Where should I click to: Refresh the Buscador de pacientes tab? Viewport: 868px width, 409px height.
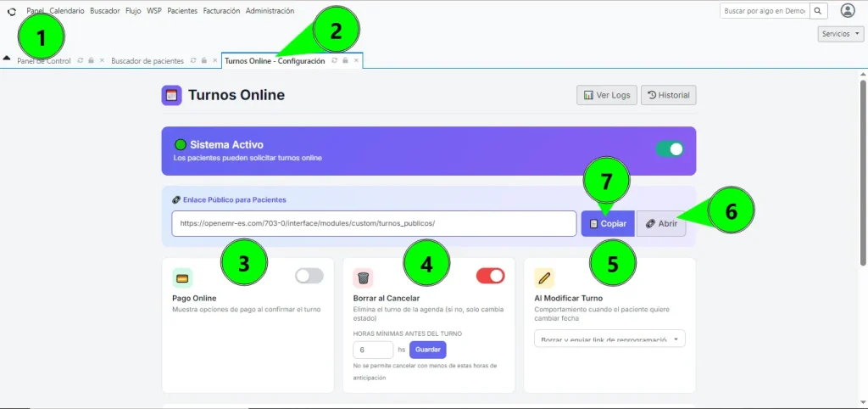pos(194,60)
